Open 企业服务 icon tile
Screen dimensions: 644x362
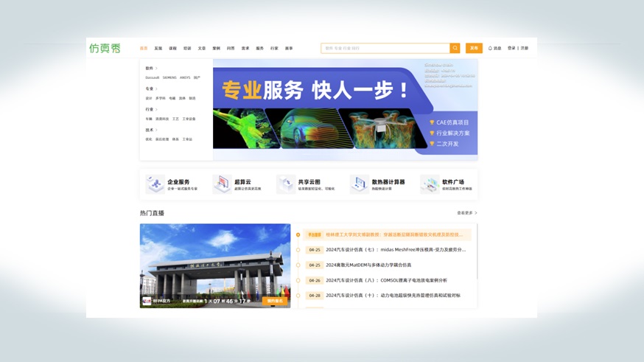155,184
